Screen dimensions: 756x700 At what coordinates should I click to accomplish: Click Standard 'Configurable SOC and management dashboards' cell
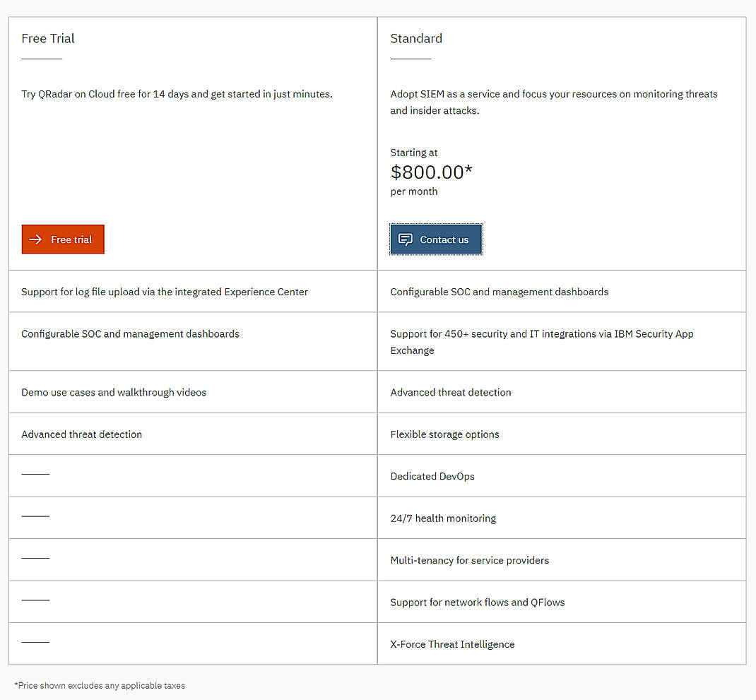[562, 291]
